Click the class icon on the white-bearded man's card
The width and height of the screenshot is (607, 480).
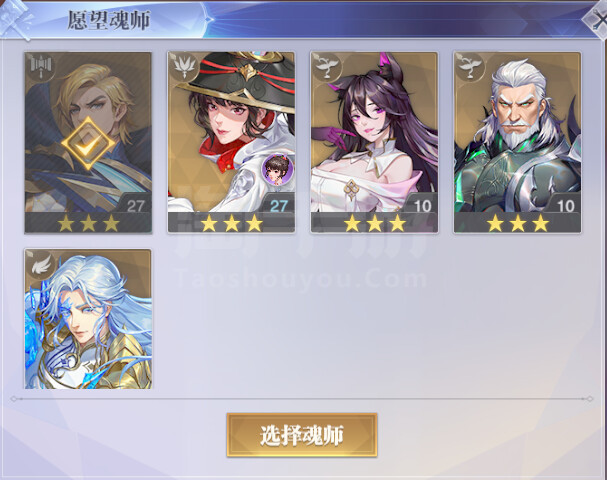pos(470,67)
